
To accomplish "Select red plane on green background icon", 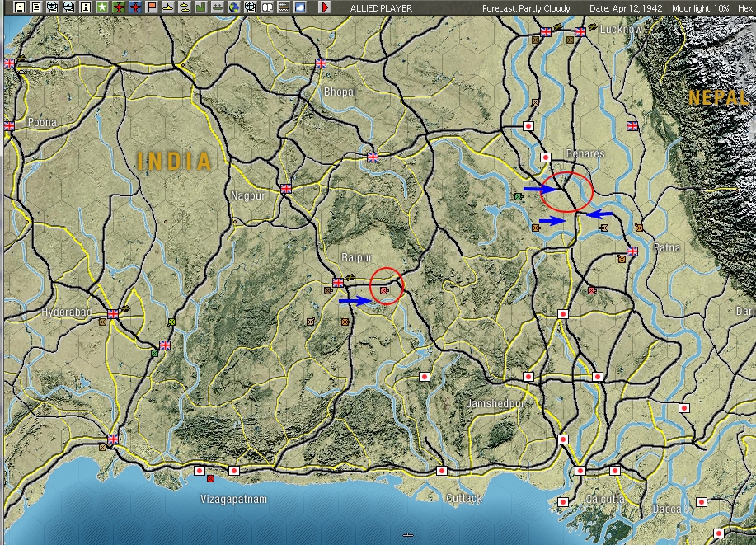I will click(119, 7).
